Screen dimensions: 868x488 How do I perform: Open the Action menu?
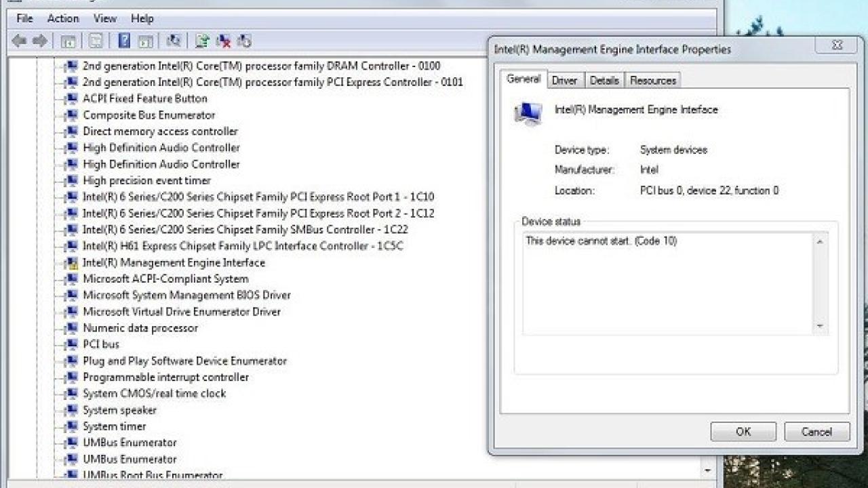pos(63,18)
